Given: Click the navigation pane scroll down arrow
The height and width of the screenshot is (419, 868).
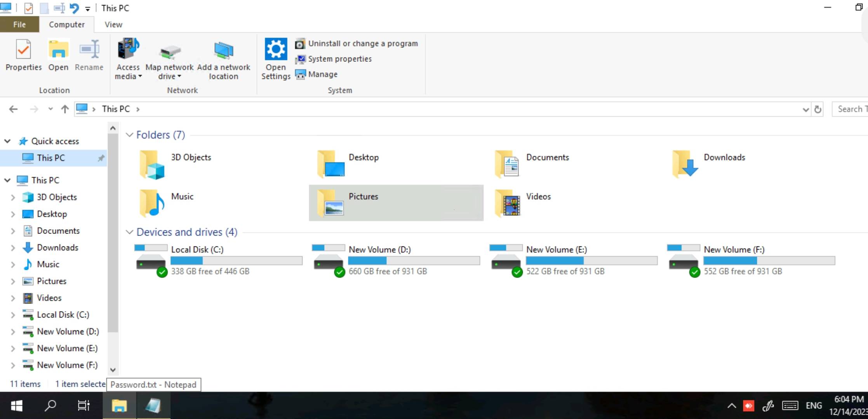Looking at the screenshot, I should point(113,370).
